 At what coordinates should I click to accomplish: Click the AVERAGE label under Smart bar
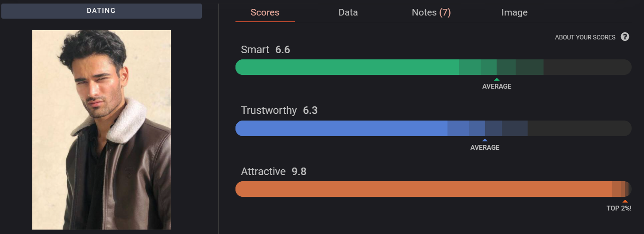497,86
